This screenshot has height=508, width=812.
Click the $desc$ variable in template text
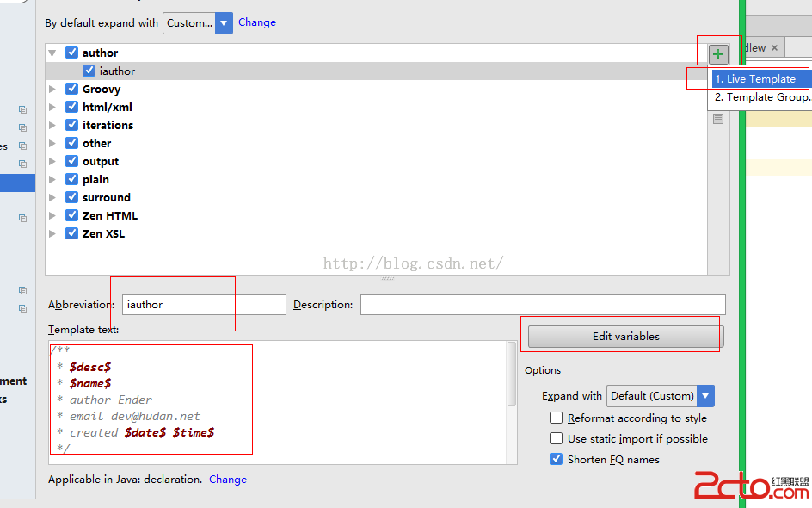[90, 367]
